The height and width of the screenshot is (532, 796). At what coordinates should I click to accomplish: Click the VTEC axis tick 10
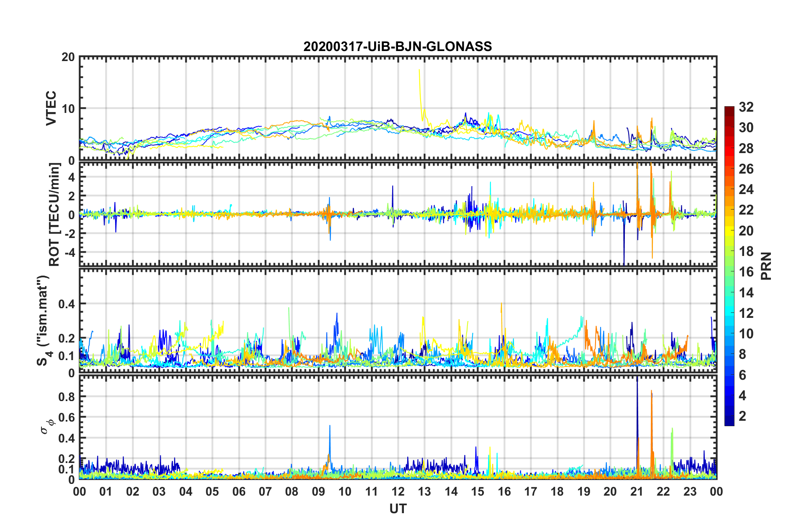[68, 109]
